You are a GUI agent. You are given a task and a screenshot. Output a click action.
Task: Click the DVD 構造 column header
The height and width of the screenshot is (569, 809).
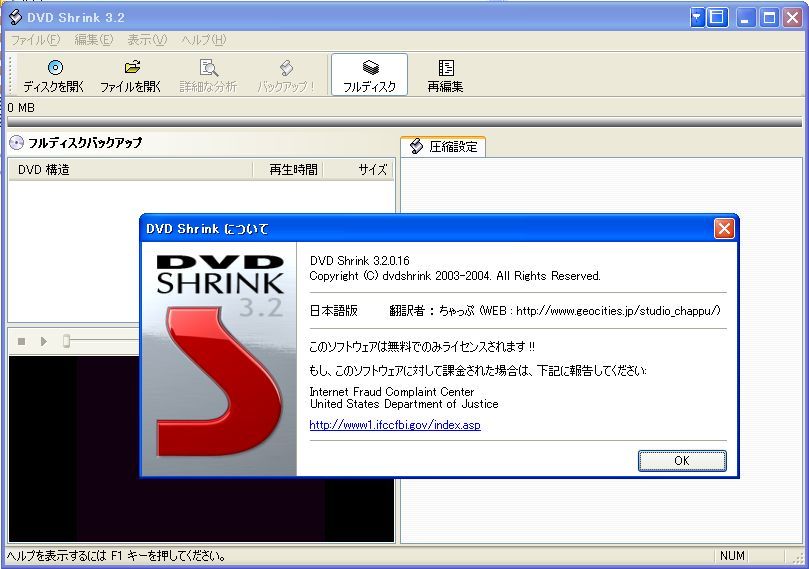(x=131, y=170)
